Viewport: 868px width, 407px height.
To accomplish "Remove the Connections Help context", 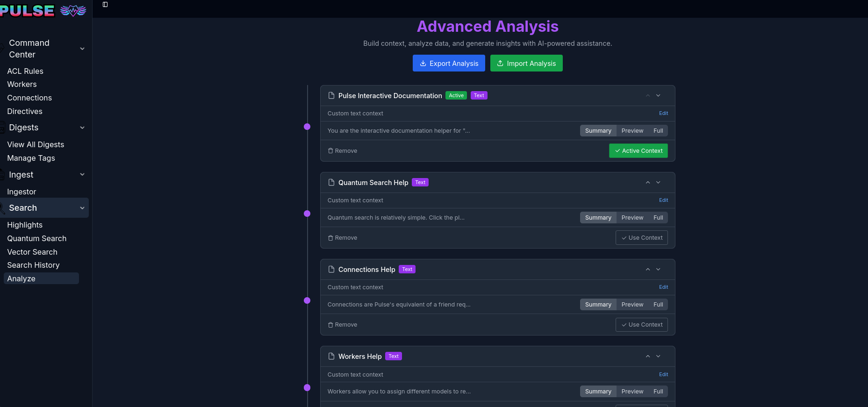I will click(x=343, y=325).
